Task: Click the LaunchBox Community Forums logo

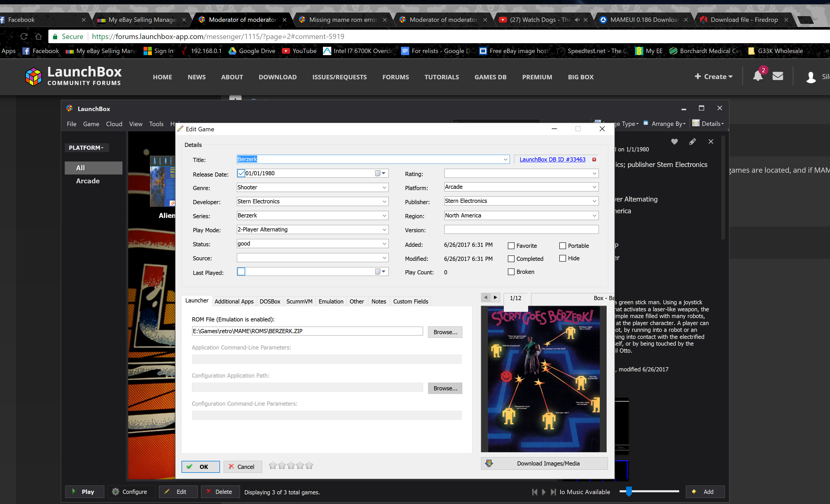Action: (x=73, y=76)
